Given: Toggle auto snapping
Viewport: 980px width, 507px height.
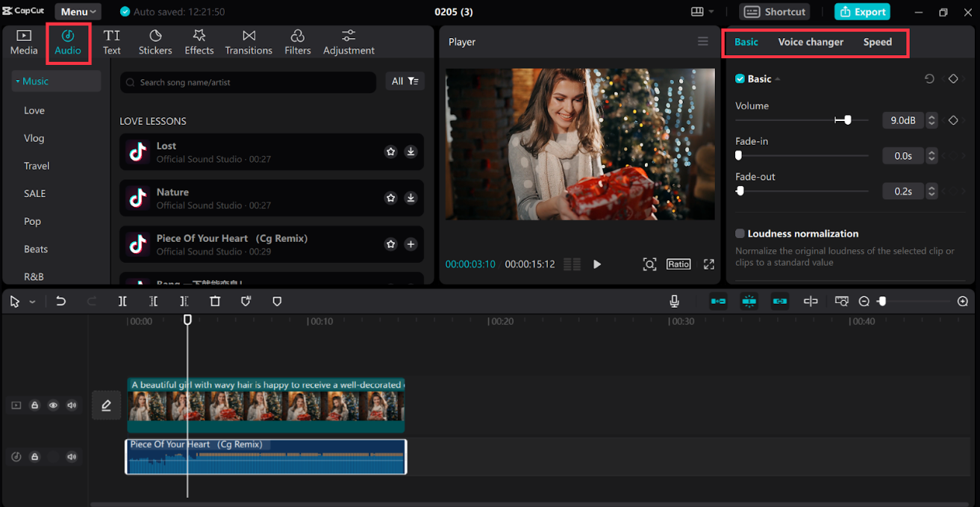Looking at the screenshot, I should pyautogui.click(x=749, y=301).
